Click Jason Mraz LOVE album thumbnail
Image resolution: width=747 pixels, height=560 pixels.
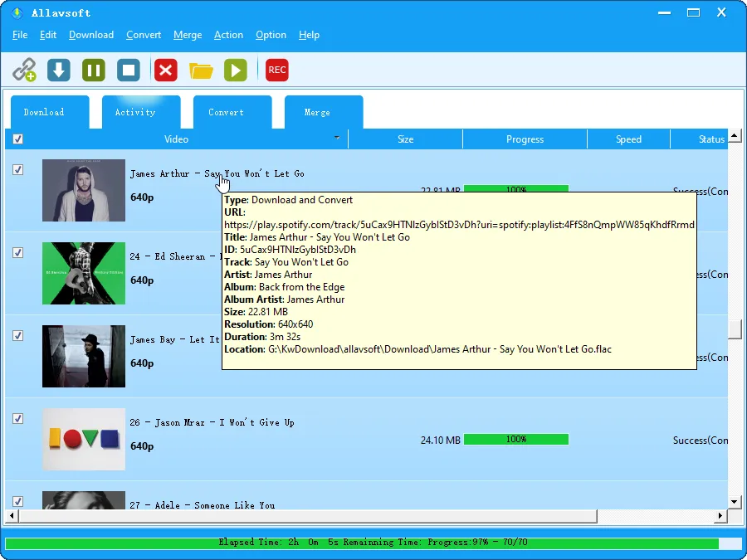[84, 439]
